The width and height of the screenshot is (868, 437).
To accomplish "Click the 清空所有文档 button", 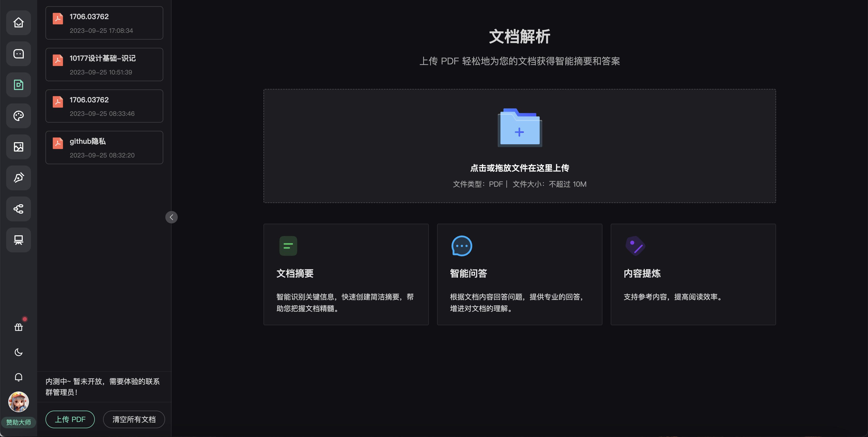I will [x=134, y=419].
